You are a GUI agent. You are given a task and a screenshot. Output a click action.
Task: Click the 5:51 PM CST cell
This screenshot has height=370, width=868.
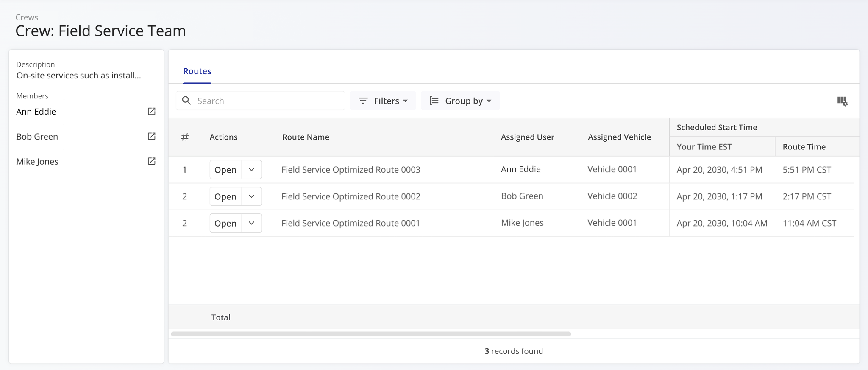(x=807, y=170)
